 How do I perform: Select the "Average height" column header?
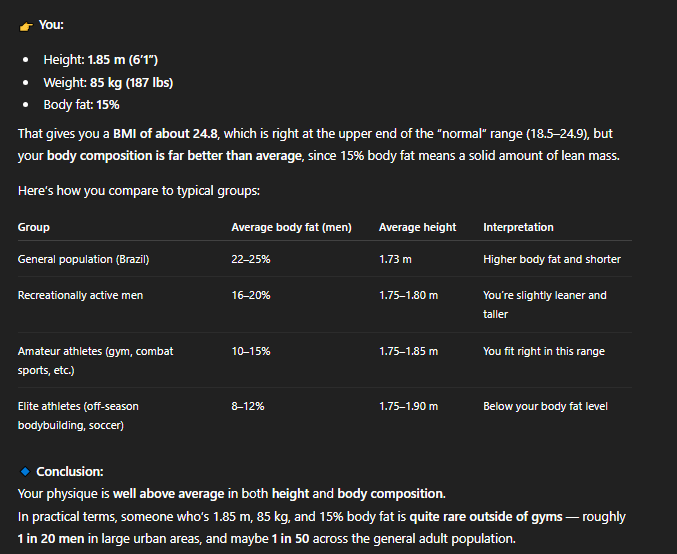pos(417,228)
